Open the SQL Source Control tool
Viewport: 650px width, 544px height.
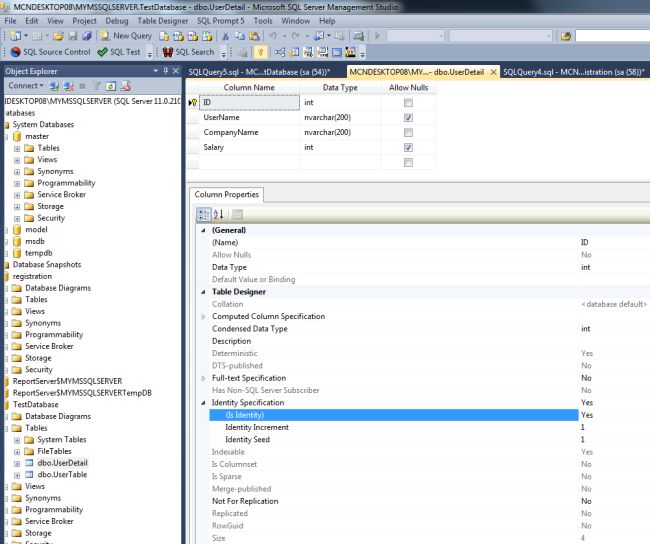click(50, 52)
